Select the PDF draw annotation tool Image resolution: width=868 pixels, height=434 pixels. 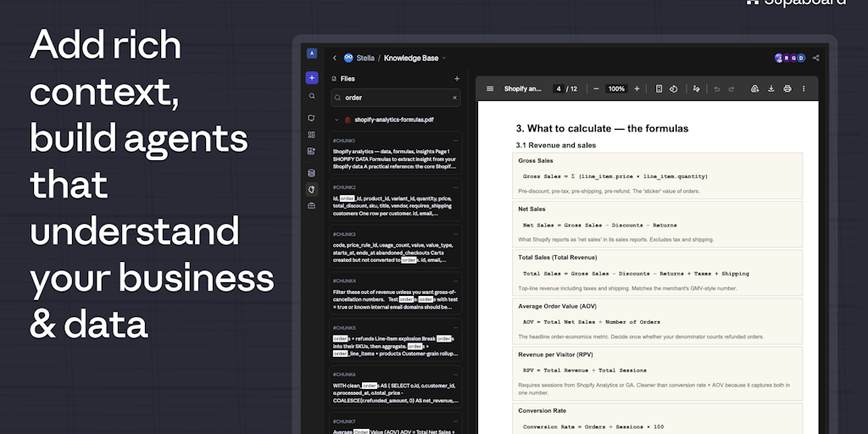(x=697, y=88)
